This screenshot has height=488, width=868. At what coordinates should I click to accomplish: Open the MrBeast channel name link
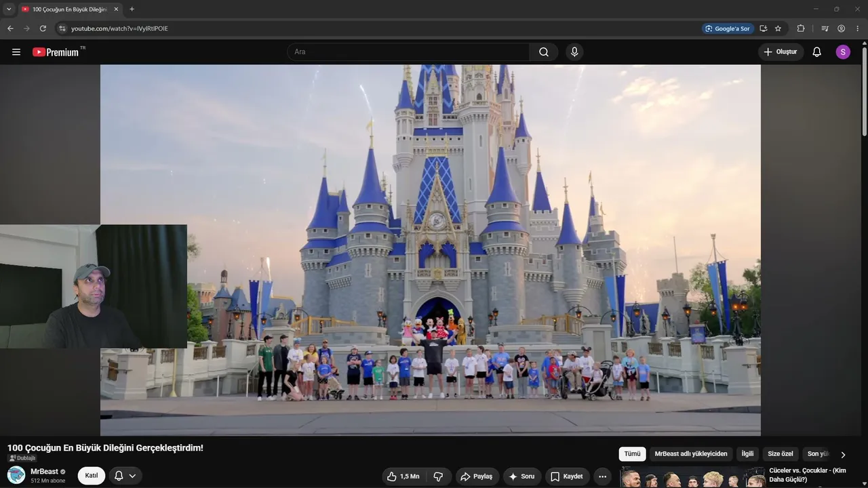[44, 472]
